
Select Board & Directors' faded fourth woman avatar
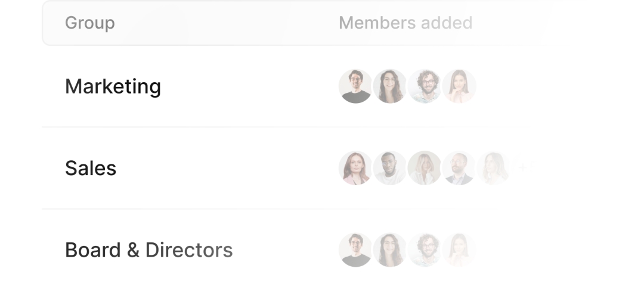(x=459, y=250)
